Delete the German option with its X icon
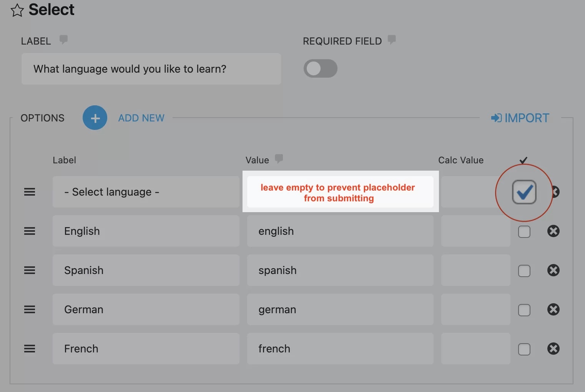This screenshot has height=392, width=585. click(x=553, y=309)
